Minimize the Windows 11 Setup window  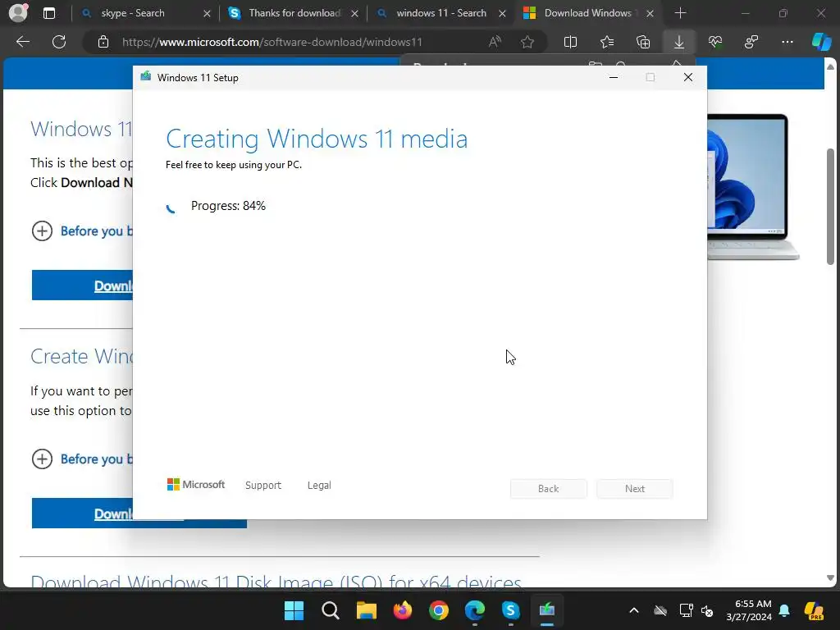614,78
